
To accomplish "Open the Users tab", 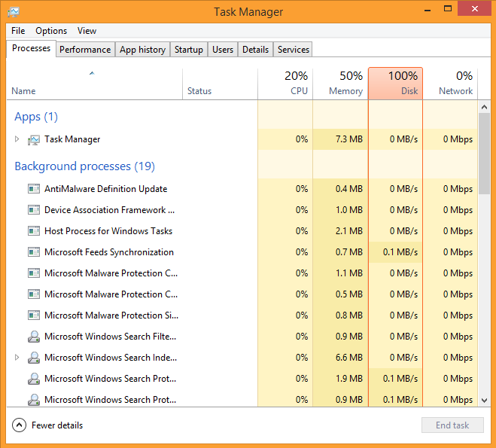I will [223, 50].
